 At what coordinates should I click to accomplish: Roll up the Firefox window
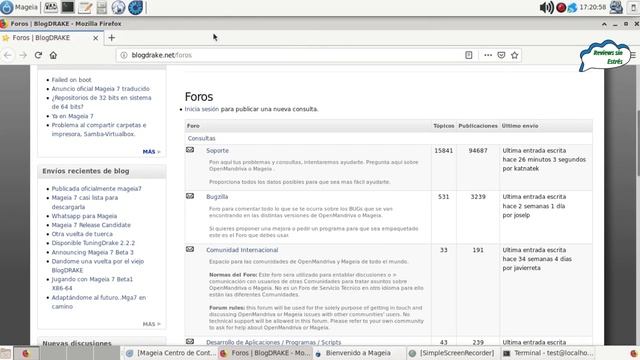coord(604,24)
